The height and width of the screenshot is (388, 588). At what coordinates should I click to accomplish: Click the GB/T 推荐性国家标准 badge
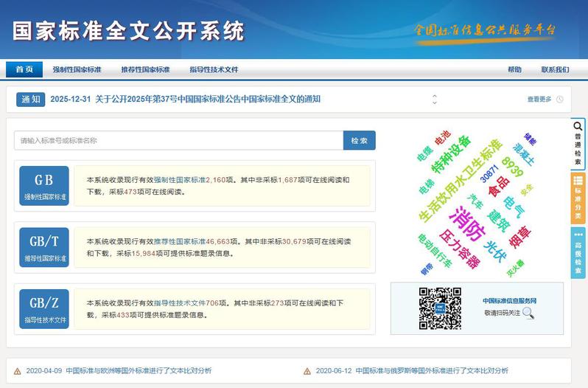click(44, 247)
